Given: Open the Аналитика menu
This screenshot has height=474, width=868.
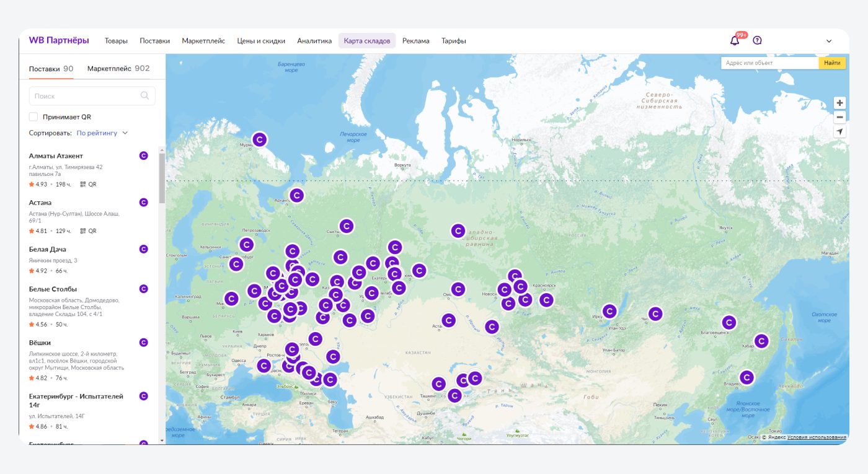Looking at the screenshot, I should [x=314, y=41].
